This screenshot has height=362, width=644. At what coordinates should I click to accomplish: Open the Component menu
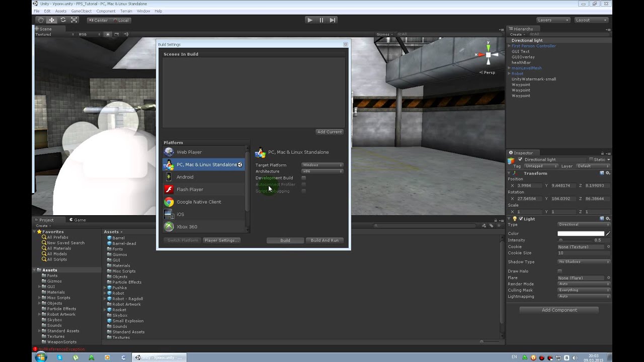[x=106, y=11]
